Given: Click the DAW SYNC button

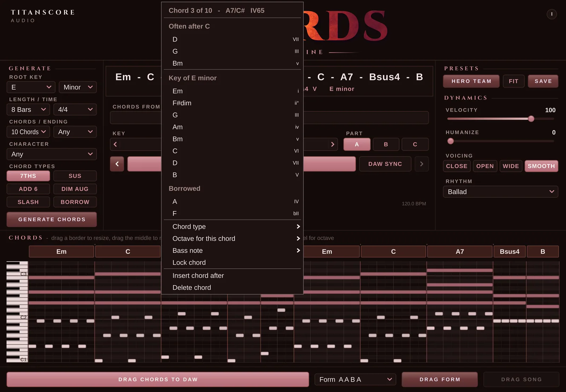Looking at the screenshot, I should pyautogui.click(x=385, y=164).
